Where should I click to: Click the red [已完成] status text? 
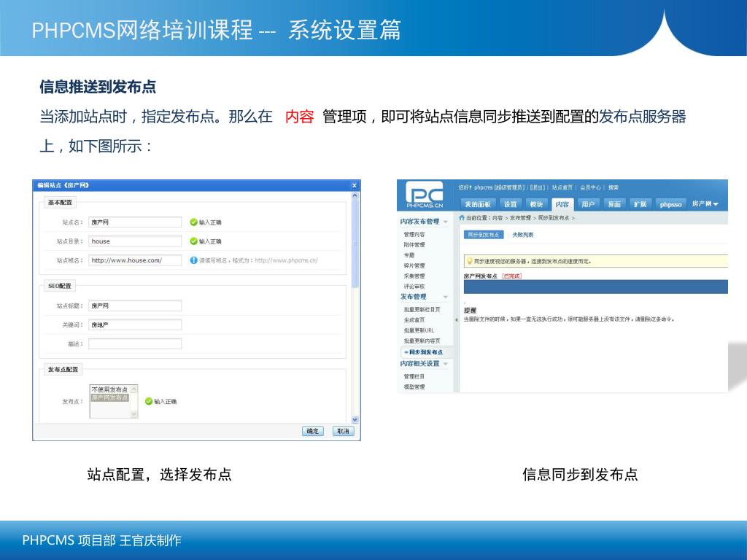(512, 276)
